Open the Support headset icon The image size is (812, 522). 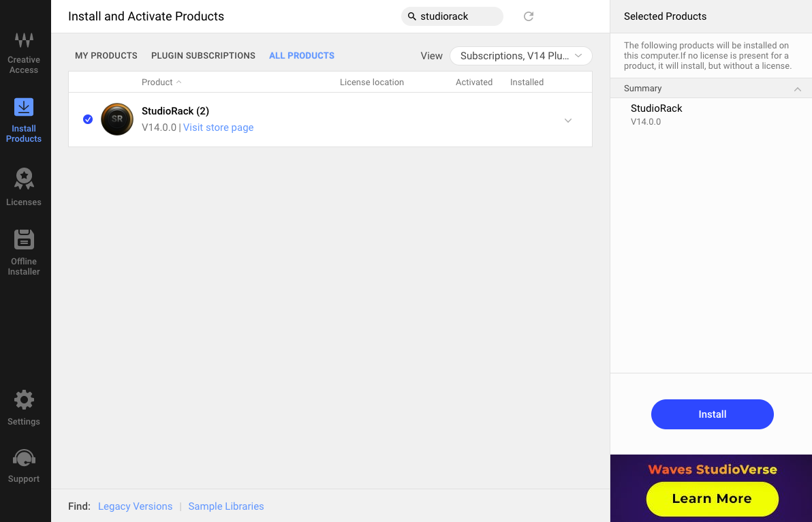click(x=24, y=458)
